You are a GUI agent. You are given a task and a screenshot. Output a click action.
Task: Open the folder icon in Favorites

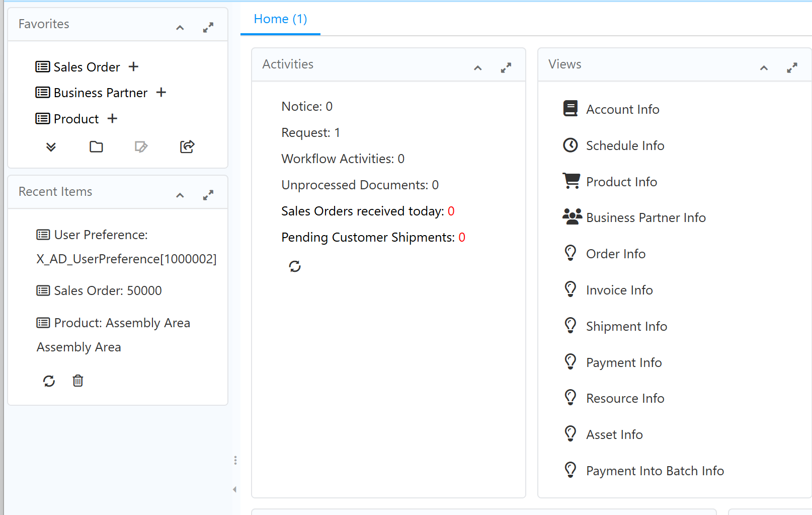pos(96,146)
